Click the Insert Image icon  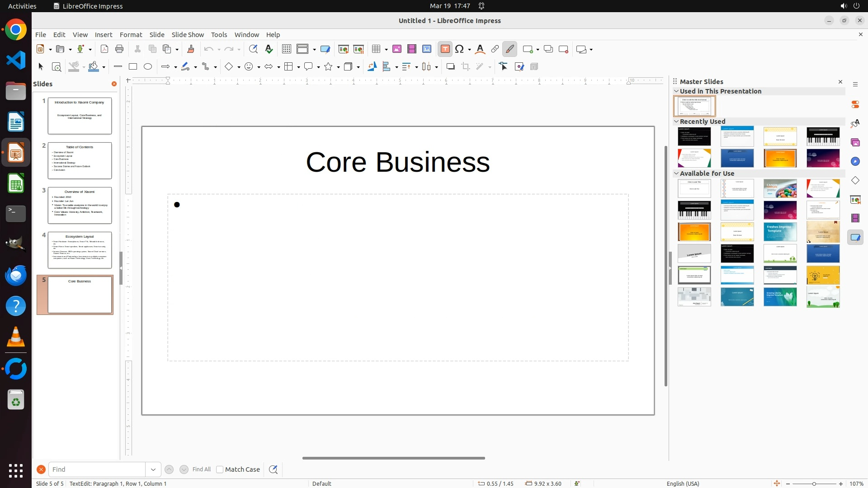click(397, 49)
